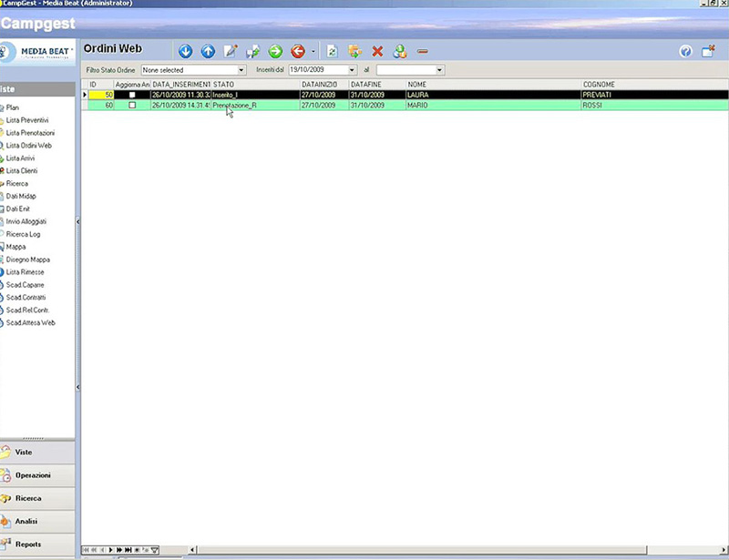The height and width of the screenshot is (560, 729).
Task: Click the blue down-arrow toolbar icon
Action: point(186,51)
